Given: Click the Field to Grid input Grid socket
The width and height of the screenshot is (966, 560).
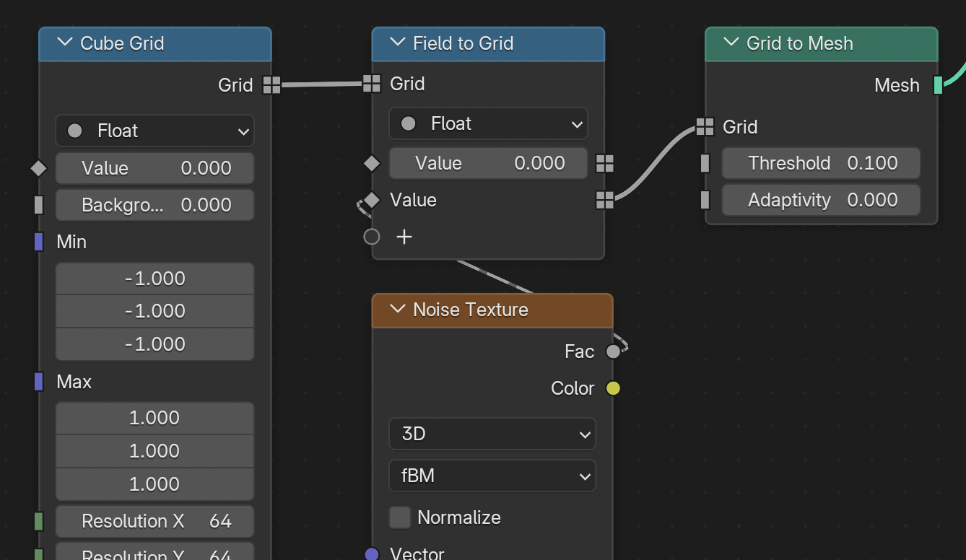Looking at the screenshot, I should tap(371, 84).
